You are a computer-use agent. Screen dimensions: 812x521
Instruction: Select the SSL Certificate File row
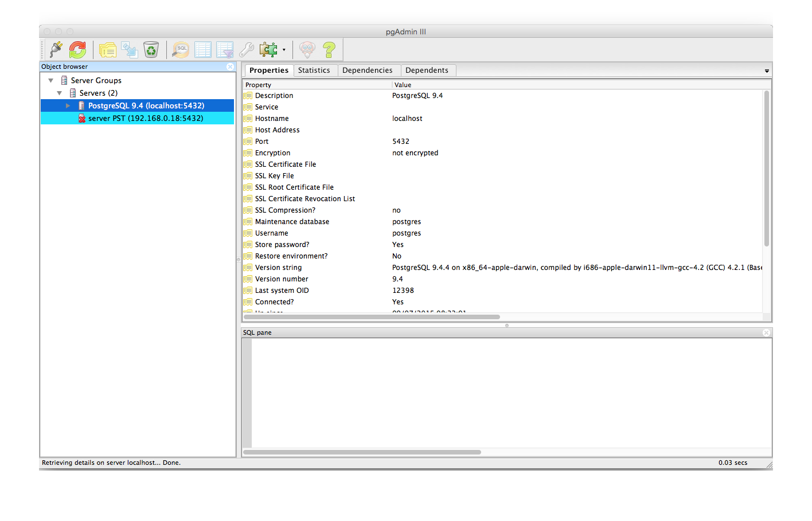[502, 164]
